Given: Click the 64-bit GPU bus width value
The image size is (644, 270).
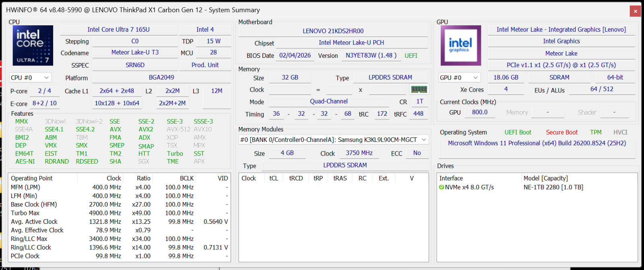Looking at the screenshot, I should click(x=615, y=78).
